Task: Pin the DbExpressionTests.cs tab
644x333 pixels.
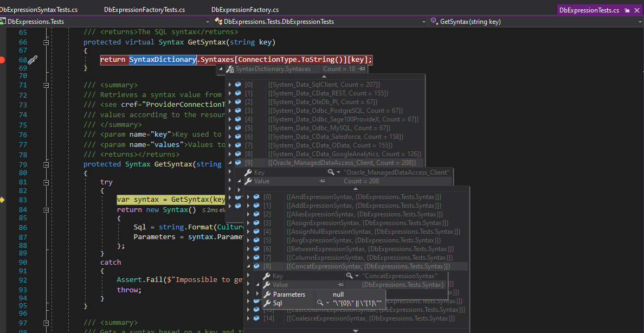Action: pyautogui.click(x=627, y=10)
